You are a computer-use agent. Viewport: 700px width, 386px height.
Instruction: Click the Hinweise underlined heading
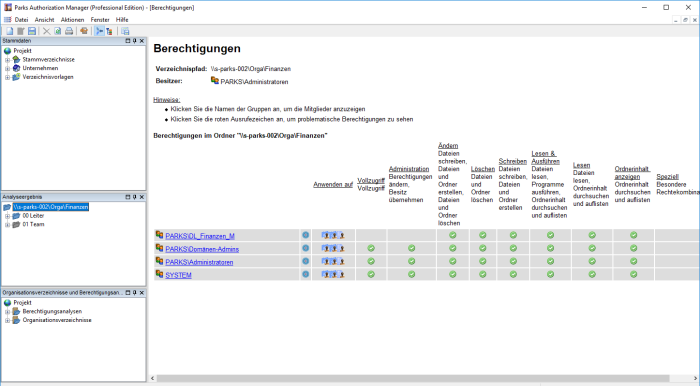pyautogui.click(x=167, y=100)
